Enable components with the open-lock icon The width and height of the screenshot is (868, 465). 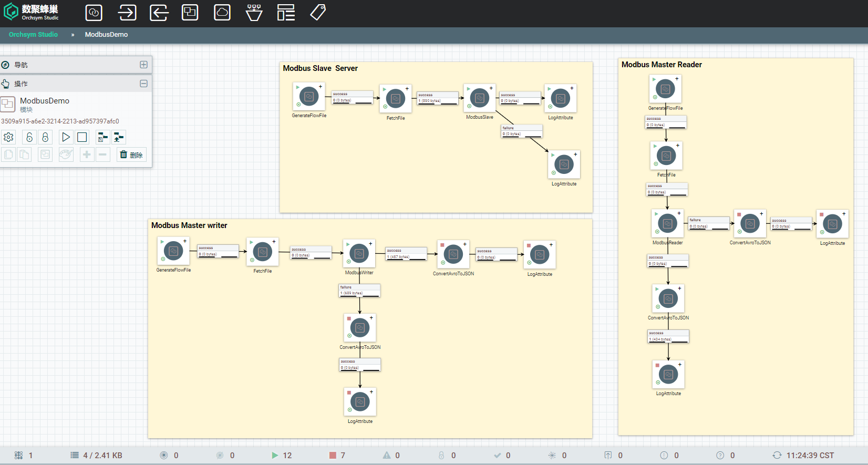pos(29,138)
